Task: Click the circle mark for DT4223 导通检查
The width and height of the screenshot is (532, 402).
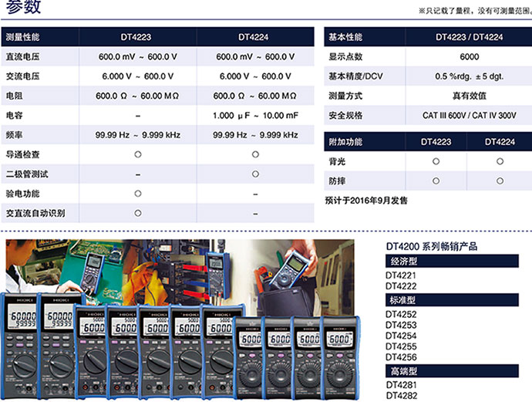Action: [138, 154]
